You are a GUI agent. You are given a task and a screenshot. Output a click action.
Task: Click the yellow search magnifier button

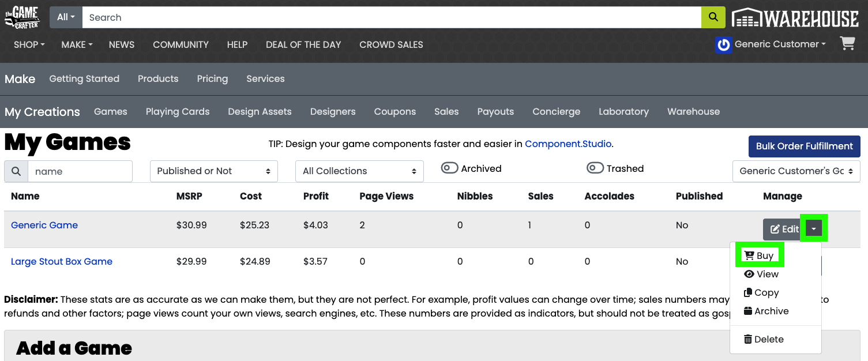(x=713, y=17)
